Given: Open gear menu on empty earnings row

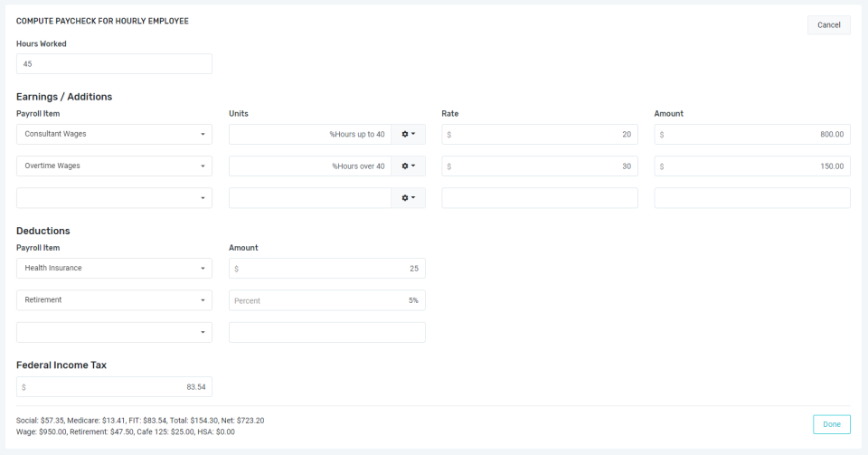Looking at the screenshot, I should 408,197.
